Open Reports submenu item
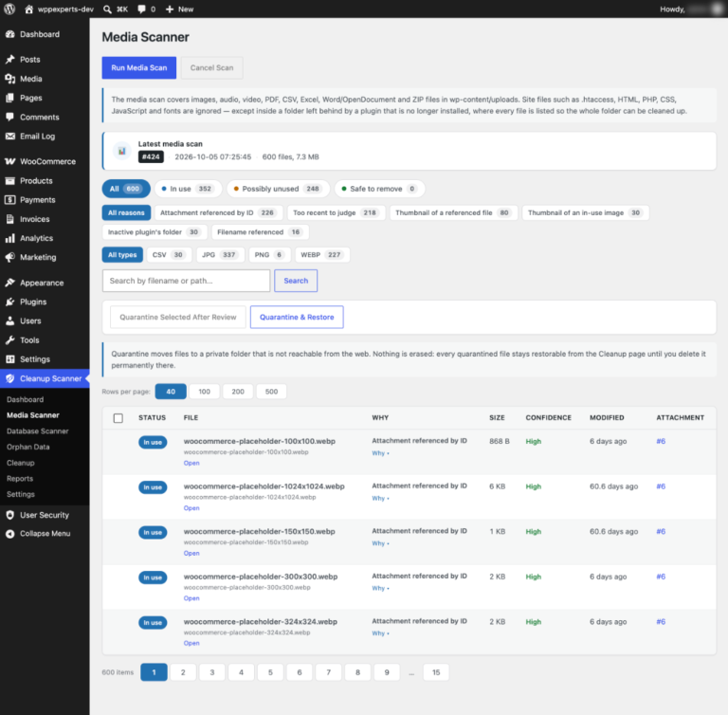Image resolution: width=728 pixels, height=715 pixels. (20, 479)
